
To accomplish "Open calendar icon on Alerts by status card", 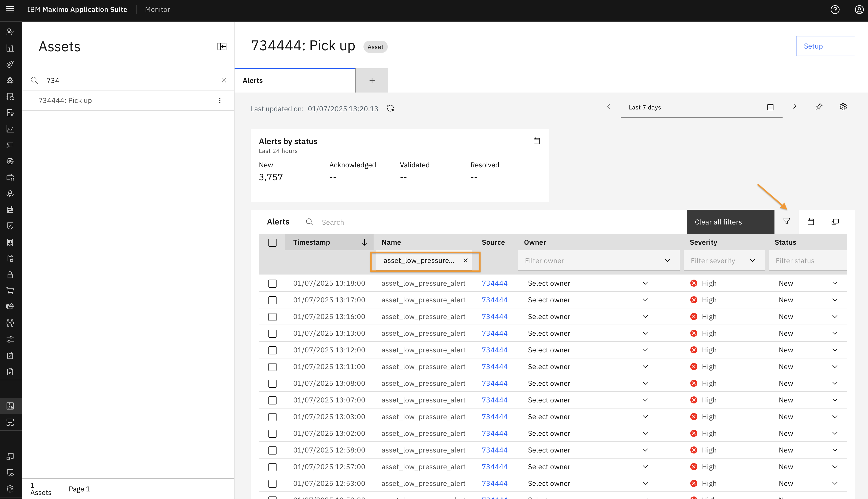I will pos(537,141).
